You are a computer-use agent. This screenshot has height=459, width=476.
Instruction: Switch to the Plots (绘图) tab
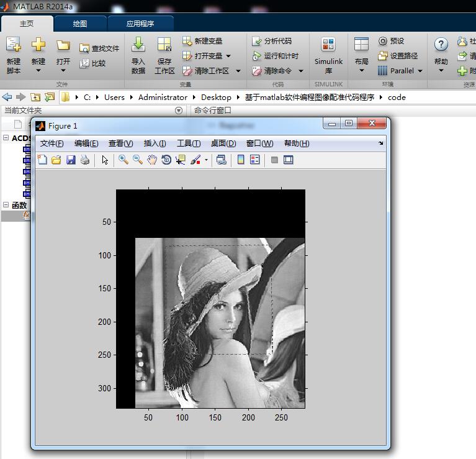(x=80, y=24)
